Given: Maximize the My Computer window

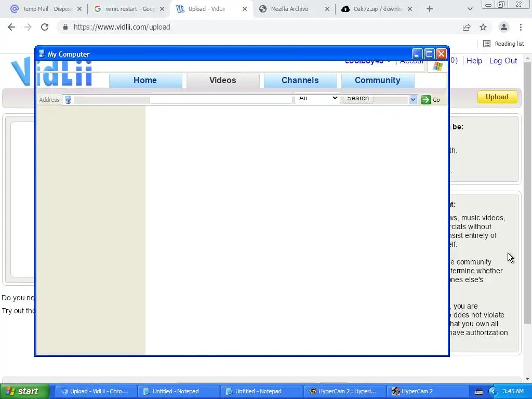Looking at the screenshot, I should point(429,54).
